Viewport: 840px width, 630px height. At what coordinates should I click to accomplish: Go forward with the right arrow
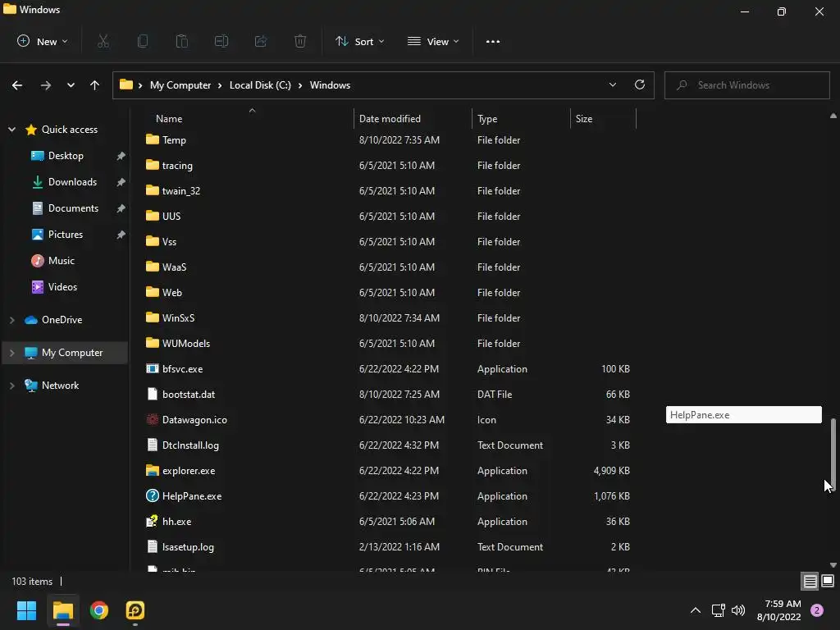point(46,85)
